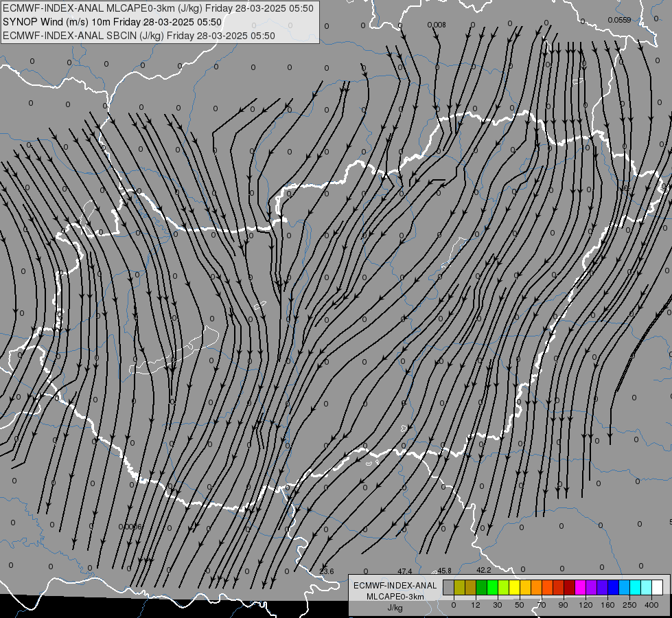Viewport: 672px width, 618px height.
Task: Click the '45.8' map value
Action: [444, 571]
